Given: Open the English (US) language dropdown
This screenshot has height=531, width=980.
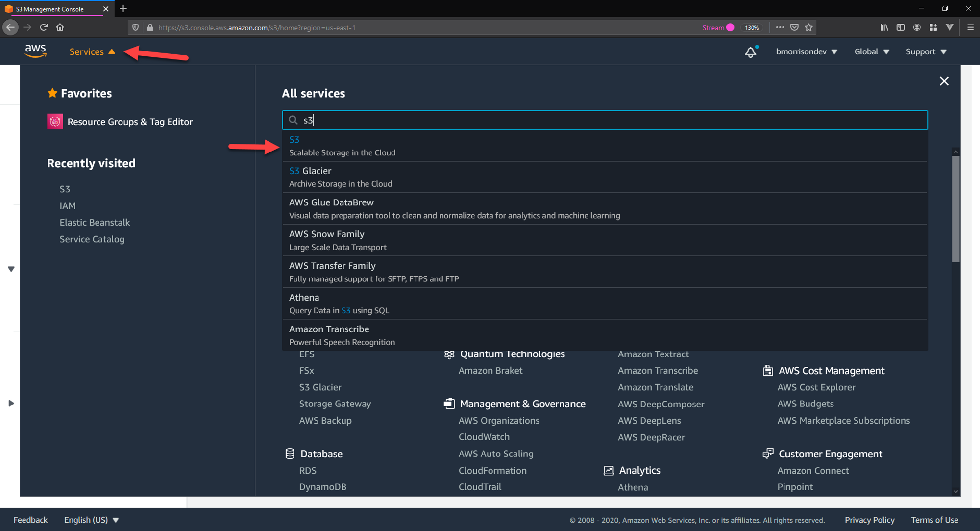Looking at the screenshot, I should [x=92, y=520].
